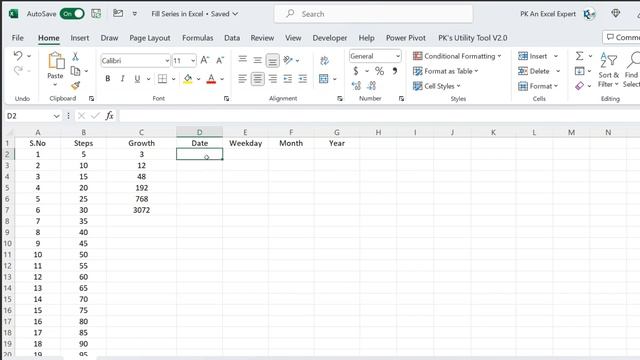The image size is (640, 360).
Task: Open the Alignment dialog launcher
Action: (x=340, y=98)
